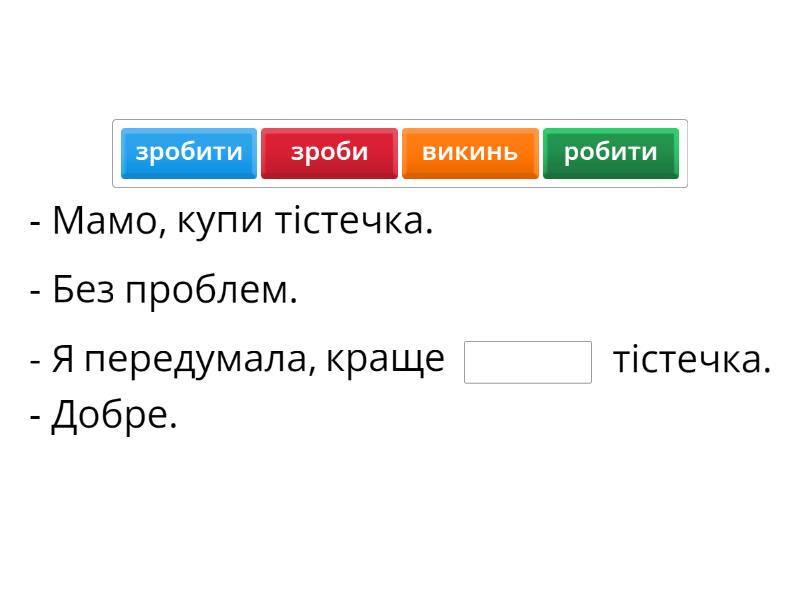
Task: Click the dash before "Я передумала"
Action: tap(35, 360)
